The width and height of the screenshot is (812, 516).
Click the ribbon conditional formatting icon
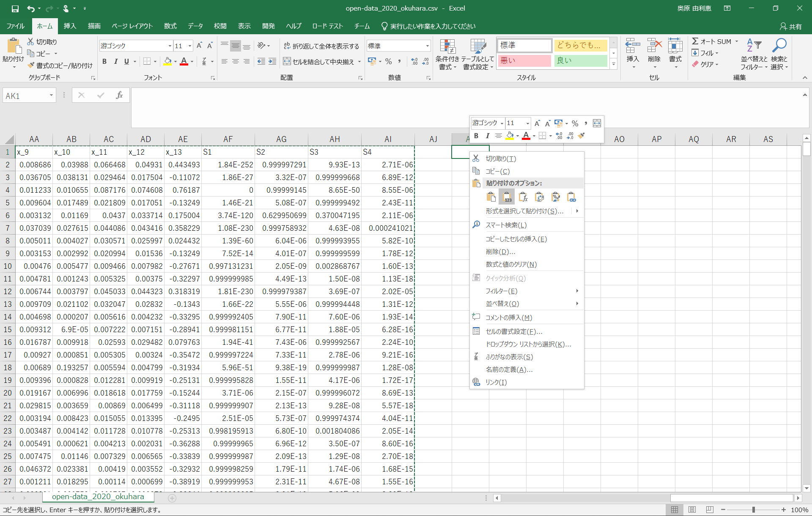[447, 47]
